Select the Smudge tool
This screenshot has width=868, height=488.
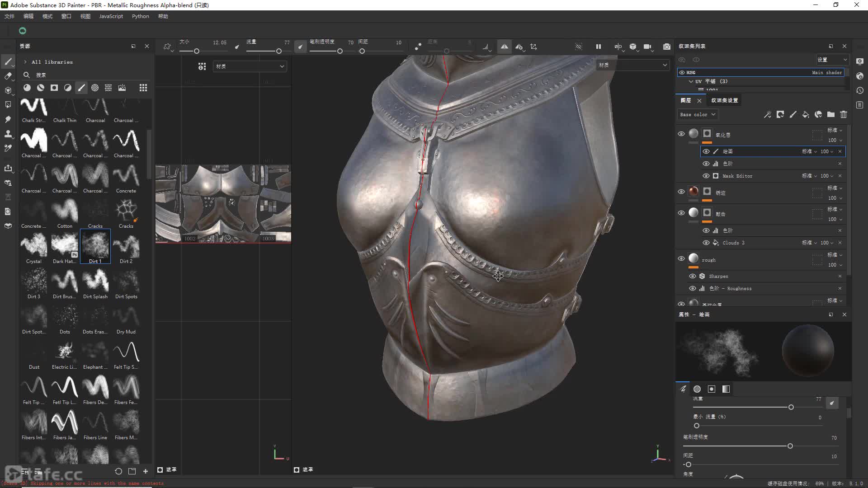[8, 119]
